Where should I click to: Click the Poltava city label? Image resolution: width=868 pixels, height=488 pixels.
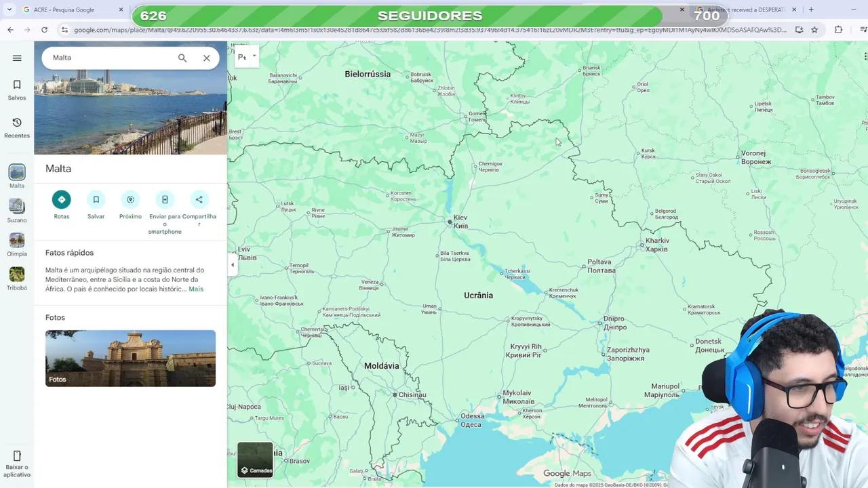click(600, 266)
